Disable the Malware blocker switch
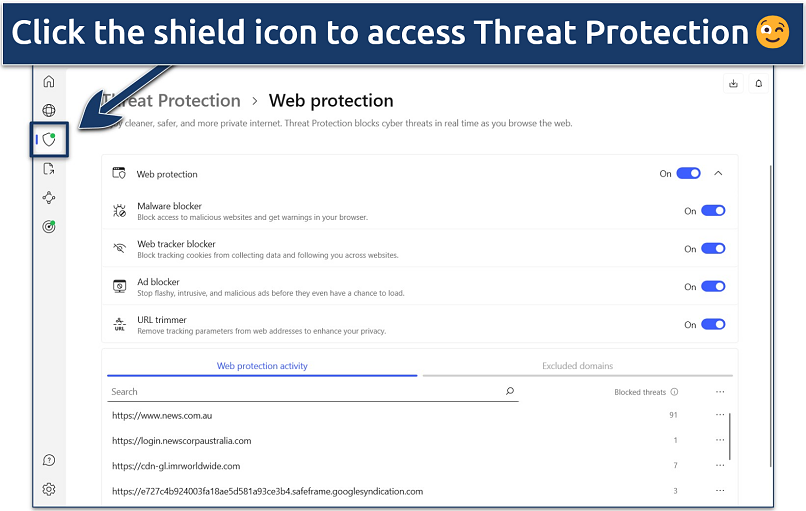This screenshot has height=511, width=806. pyautogui.click(x=713, y=211)
